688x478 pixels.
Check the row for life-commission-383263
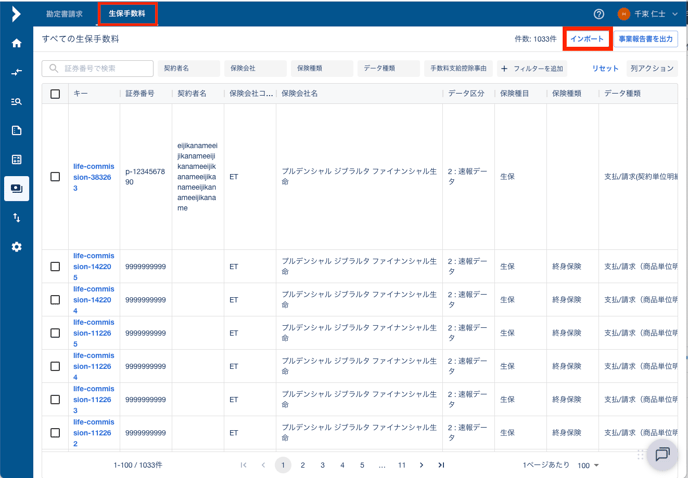click(55, 177)
